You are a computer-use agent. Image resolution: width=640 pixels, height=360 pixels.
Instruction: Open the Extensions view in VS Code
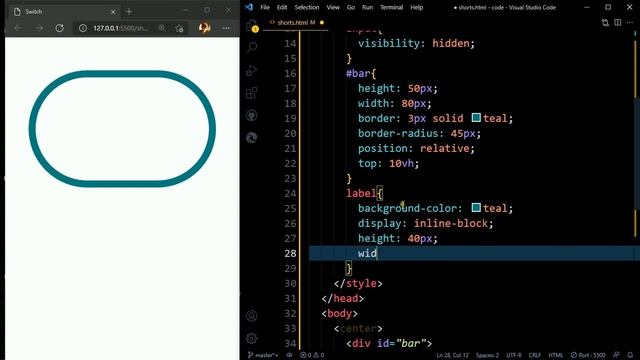coord(252,93)
